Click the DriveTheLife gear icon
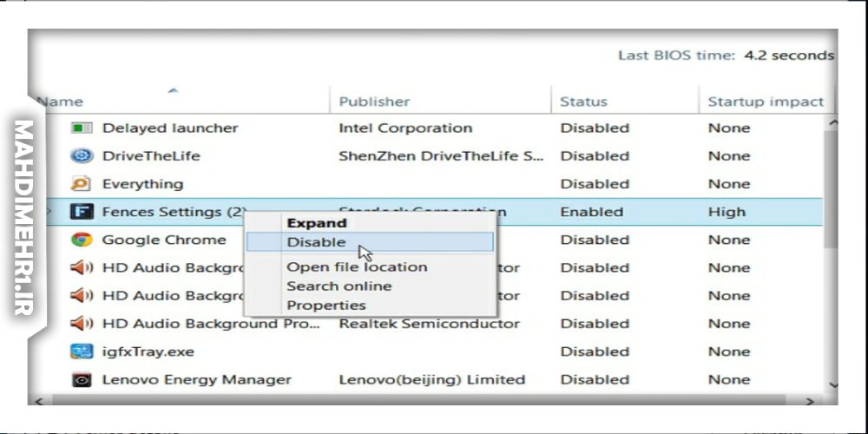 (x=82, y=156)
